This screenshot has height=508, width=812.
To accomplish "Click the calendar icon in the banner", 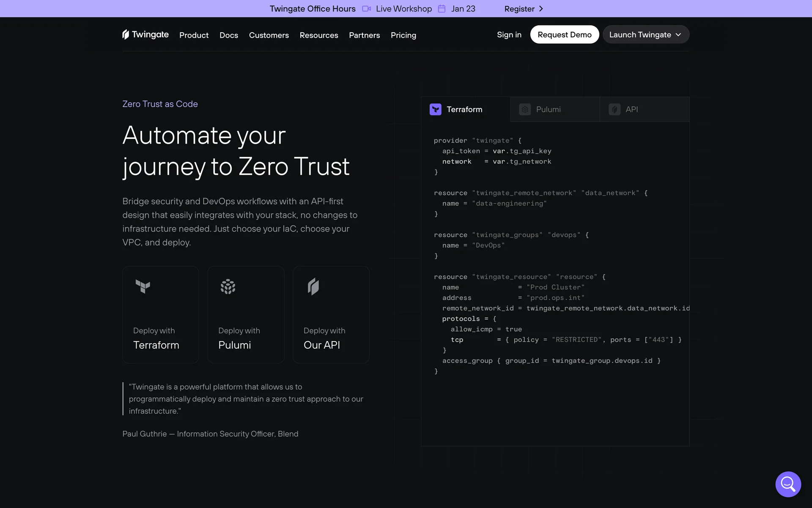I will [x=442, y=9].
